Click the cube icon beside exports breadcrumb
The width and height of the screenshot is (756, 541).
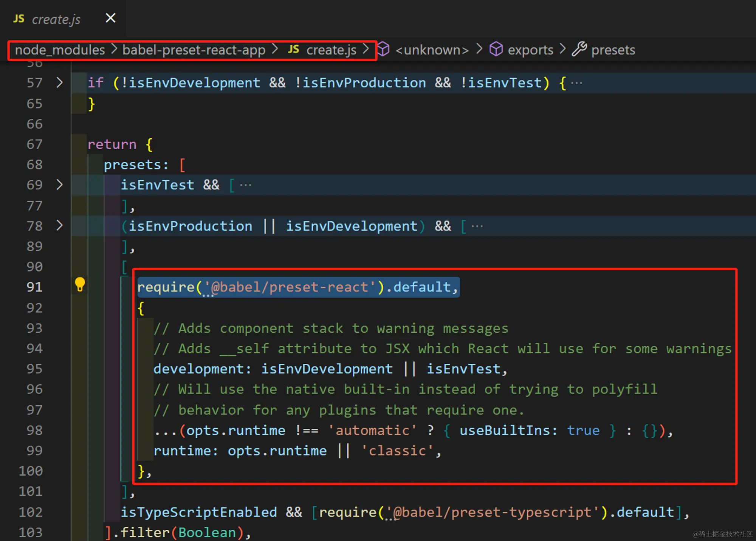click(x=496, y=50)
